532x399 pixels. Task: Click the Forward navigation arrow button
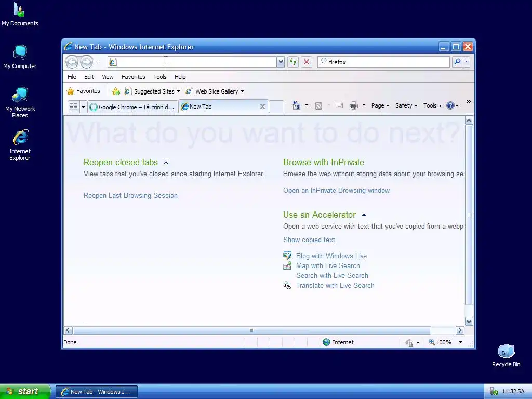(87, 62)
